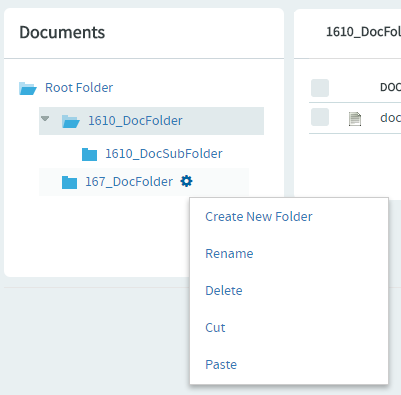Select 1610_DocFolder tree label

pyautogui.click(x=135, y=121)
